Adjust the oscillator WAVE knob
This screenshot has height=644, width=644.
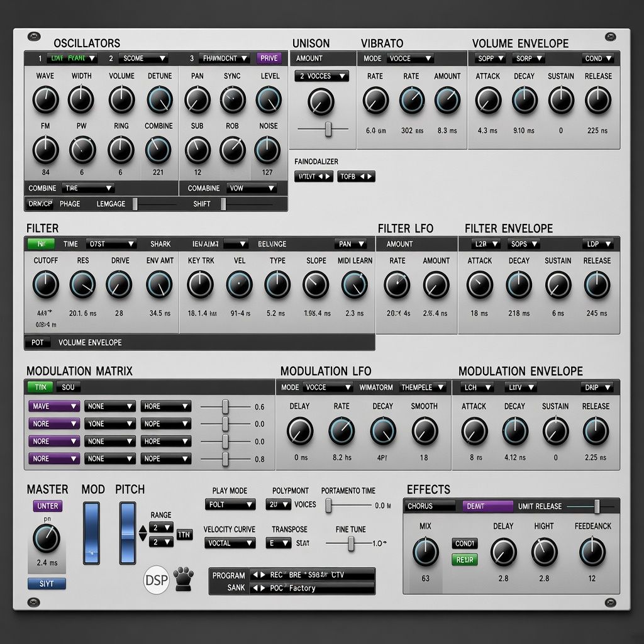click(45, 99)
